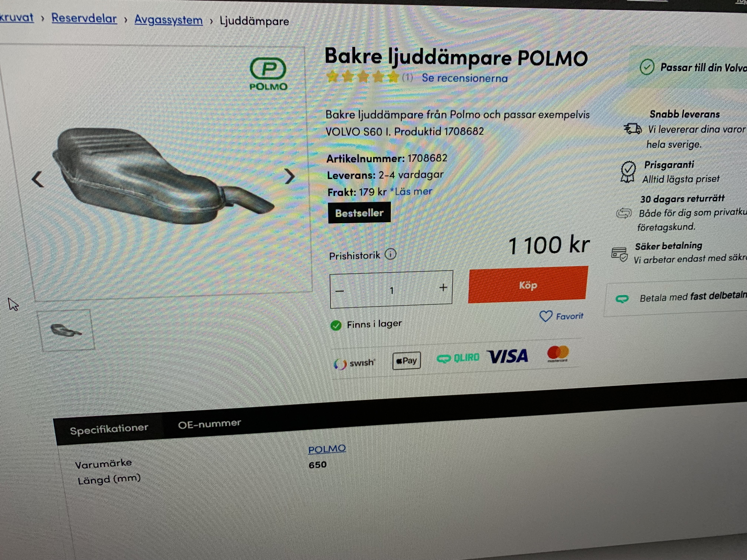Click the Qliro payment logo
This screenshot has height=560, width=747.
click(x=458, y=358)
